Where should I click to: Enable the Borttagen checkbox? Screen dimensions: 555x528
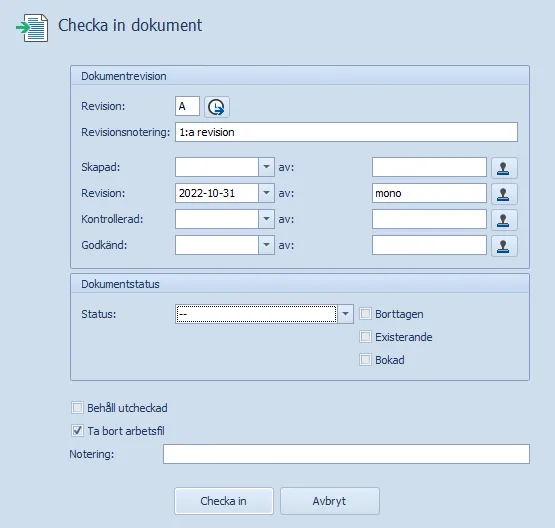click(365, 314)
